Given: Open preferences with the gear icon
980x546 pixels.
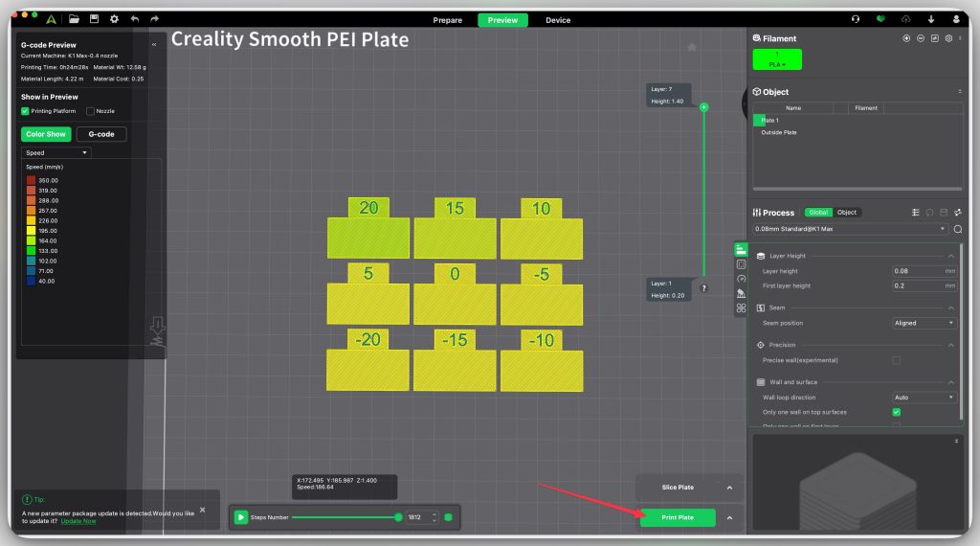Looking at the screenshot, I should pos(114,19).
